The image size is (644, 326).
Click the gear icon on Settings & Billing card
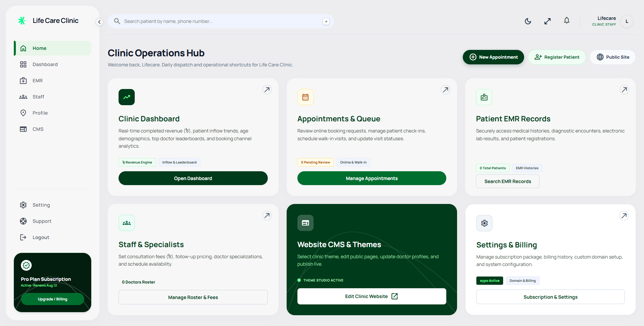tap(484, 223)
